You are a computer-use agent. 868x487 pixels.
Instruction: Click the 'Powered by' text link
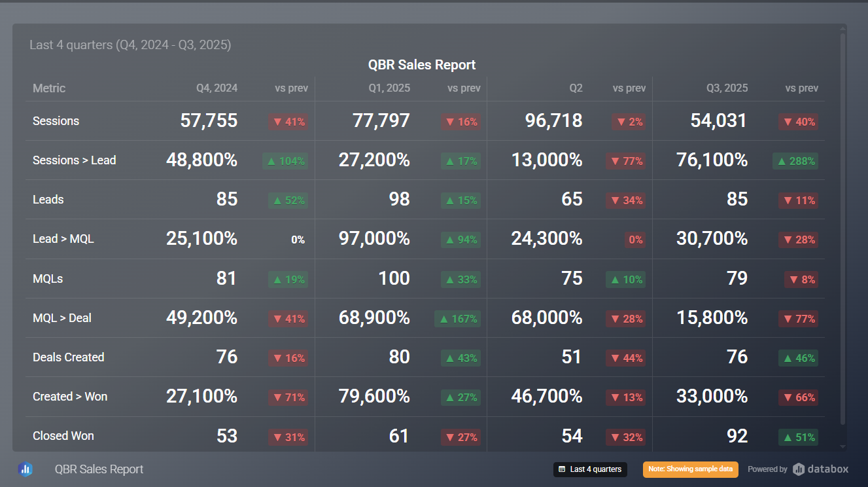[x=767, y=469]
